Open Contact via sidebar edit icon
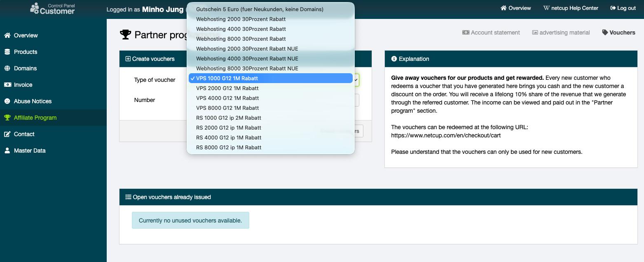The width and height of the screenshot is (644, 262). (x=7, y=134)
